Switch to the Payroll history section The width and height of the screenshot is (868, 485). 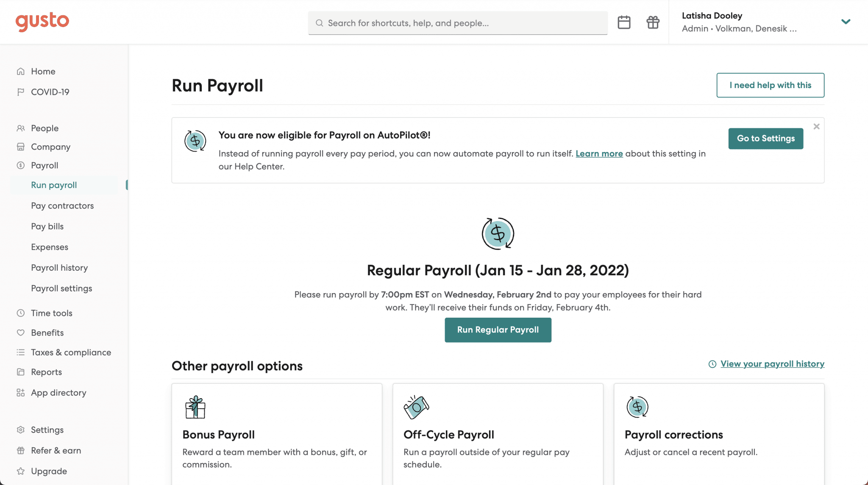pos(59,267)
